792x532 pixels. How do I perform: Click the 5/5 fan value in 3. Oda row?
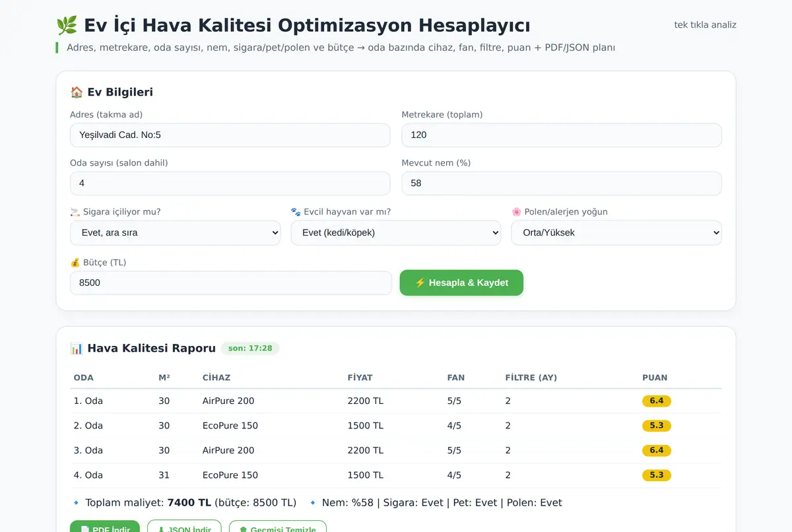pos(455,450)
